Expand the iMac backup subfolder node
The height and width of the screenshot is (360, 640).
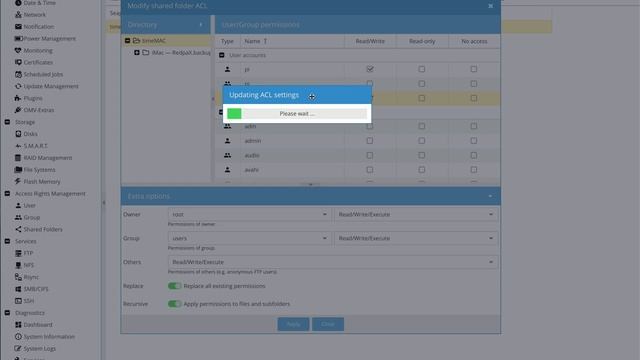[137, 52]
